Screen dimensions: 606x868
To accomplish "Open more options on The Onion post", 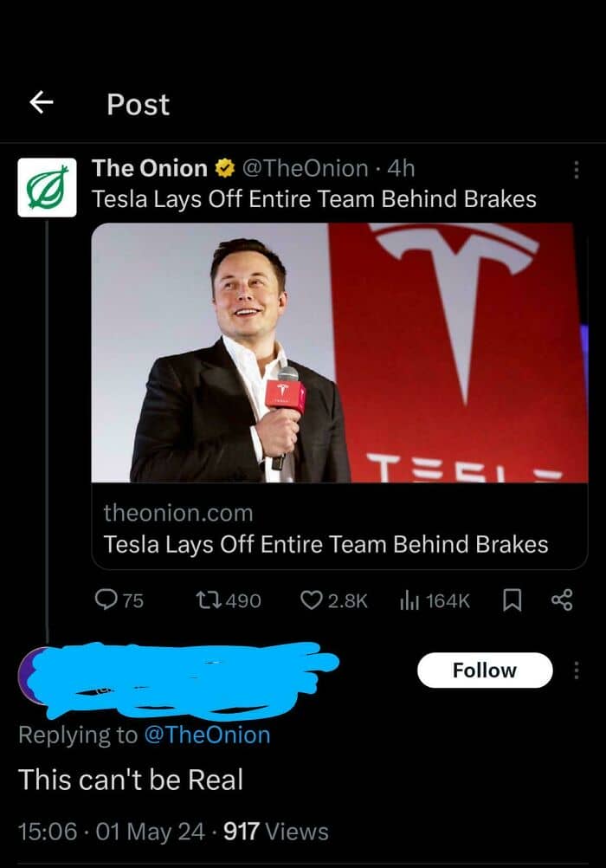I will click(x=577, y=169).
